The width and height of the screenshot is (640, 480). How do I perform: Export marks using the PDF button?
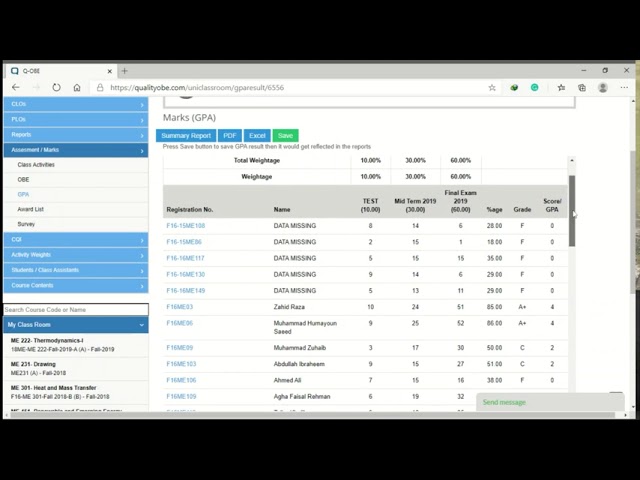230,136
